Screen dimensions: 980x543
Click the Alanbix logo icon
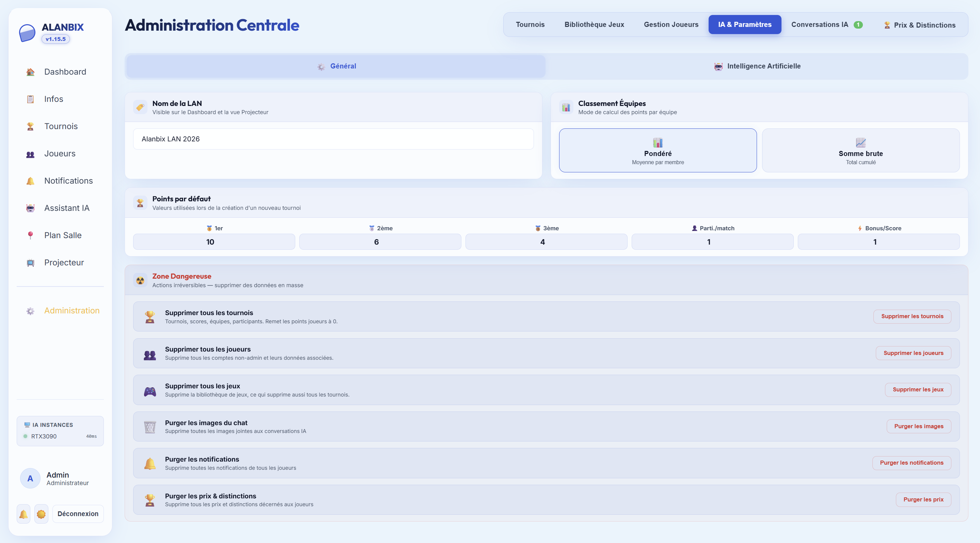coord(27,33)
